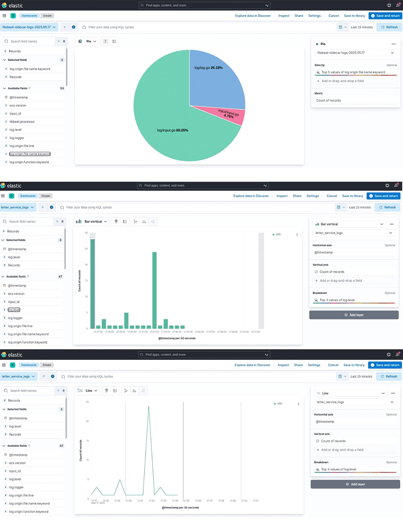Open the legend icon in the Bar vertical toolbar
Viewport: 403px width, 532px height.
pyautogui.click(x=125, y=221)
